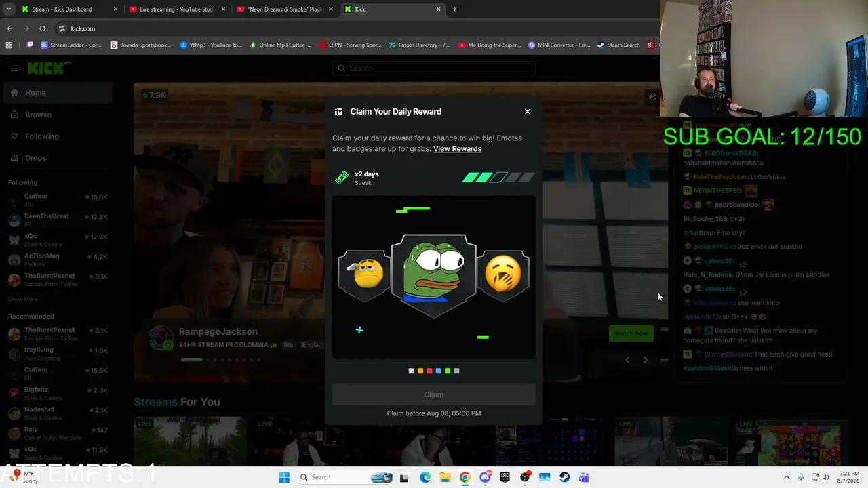868x488 pixels.
Task: Close the Claim Your Daily Reward dialog
Action: [x=528, y=111]
